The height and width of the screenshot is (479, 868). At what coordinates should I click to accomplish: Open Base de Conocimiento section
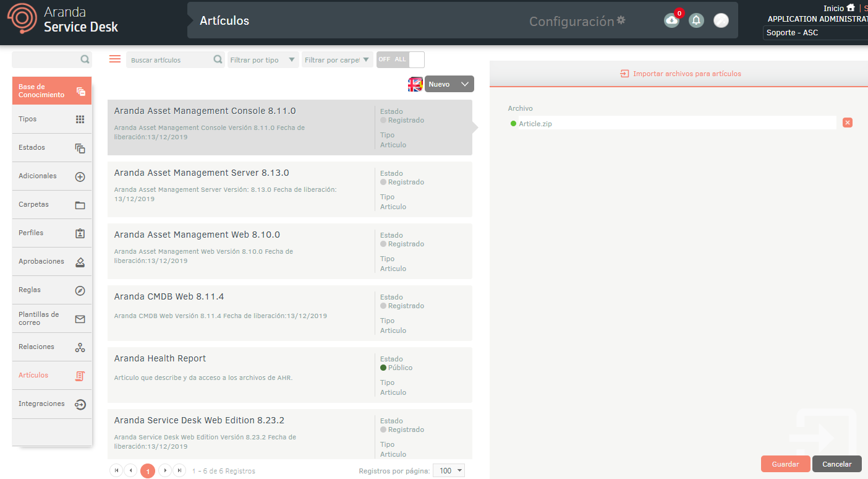(52, 91)
